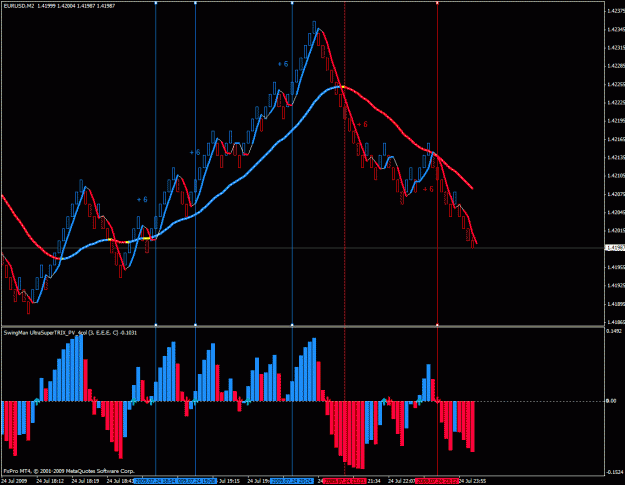The image size is (625, 485).
Task: Click the blue '+ 6' label nearest the price peak
Action: (283, 64)
